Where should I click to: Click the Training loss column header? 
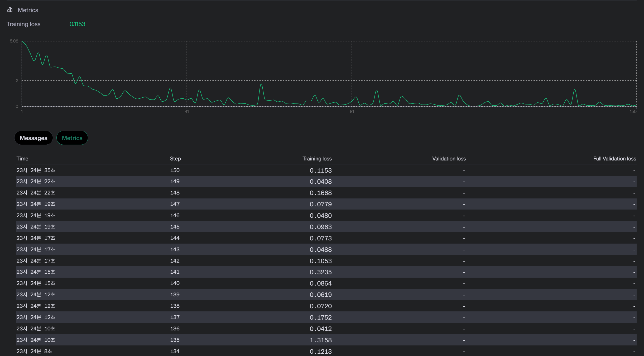click(x=317, y=159)
